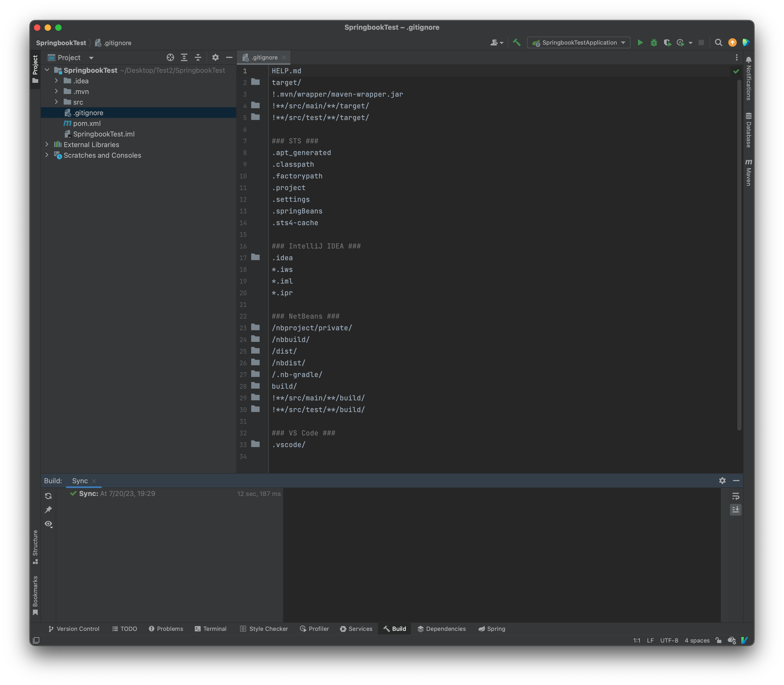Open the Version Control tab
This screenshot has width=784, height=685.
point(74,629)
